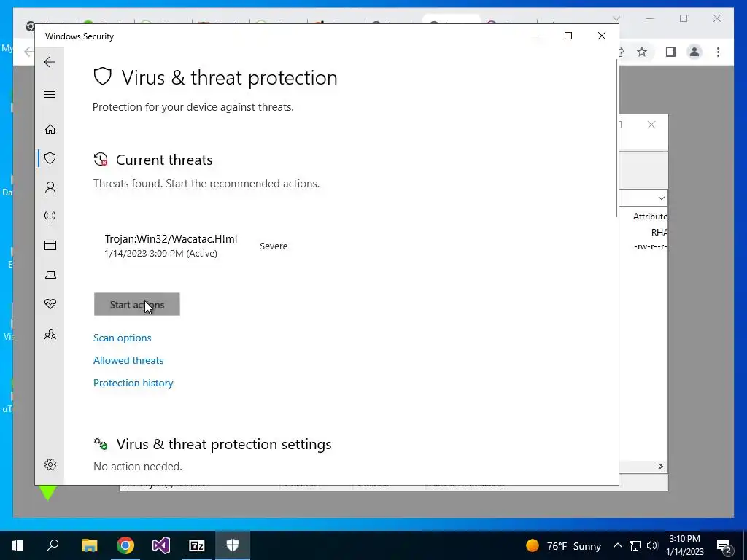Open Family options icon
This screenshot has width=747, height=560.
50,334
